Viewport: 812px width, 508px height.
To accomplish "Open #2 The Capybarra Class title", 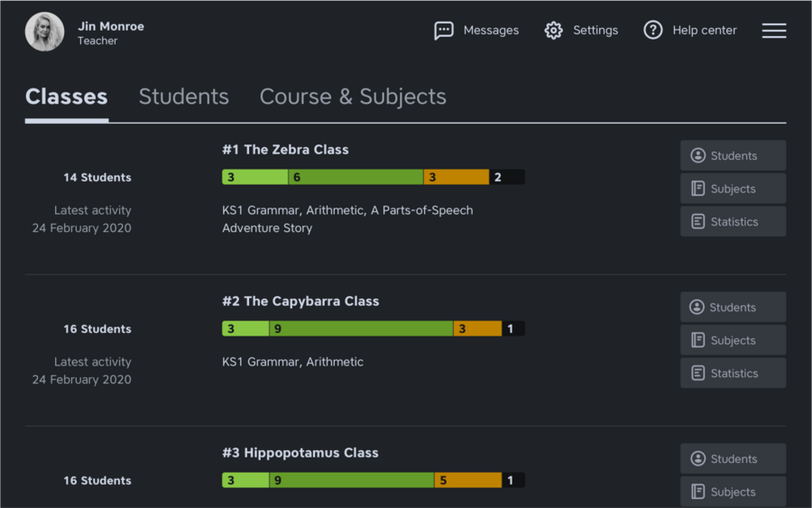I will [300, 301].
